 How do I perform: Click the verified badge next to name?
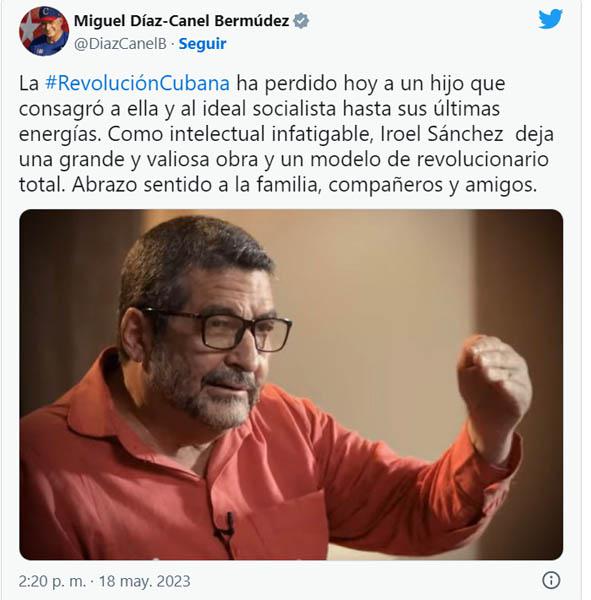click(301, 21)
